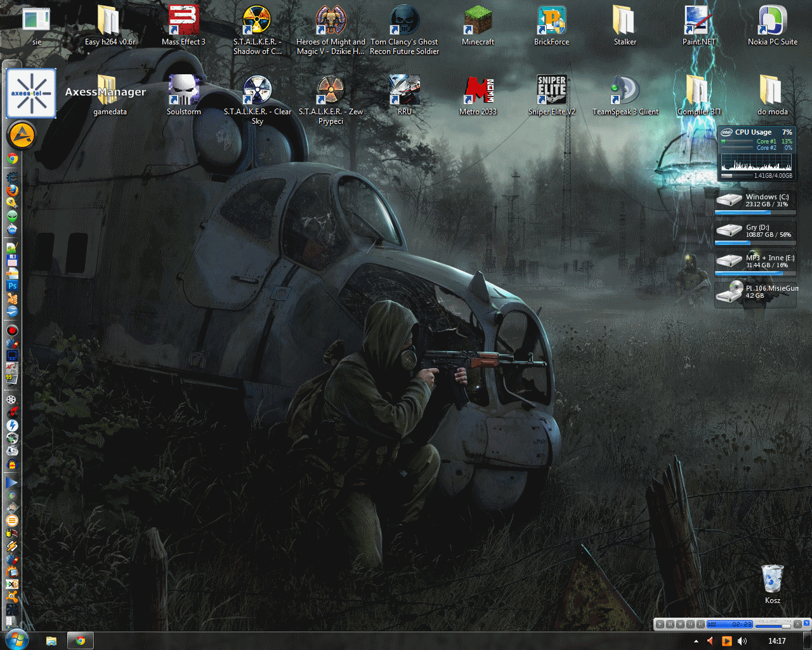This screenshot has height=650, width=812.
Task: Open the system volume tray icon
Action: (x=742, y=641)
